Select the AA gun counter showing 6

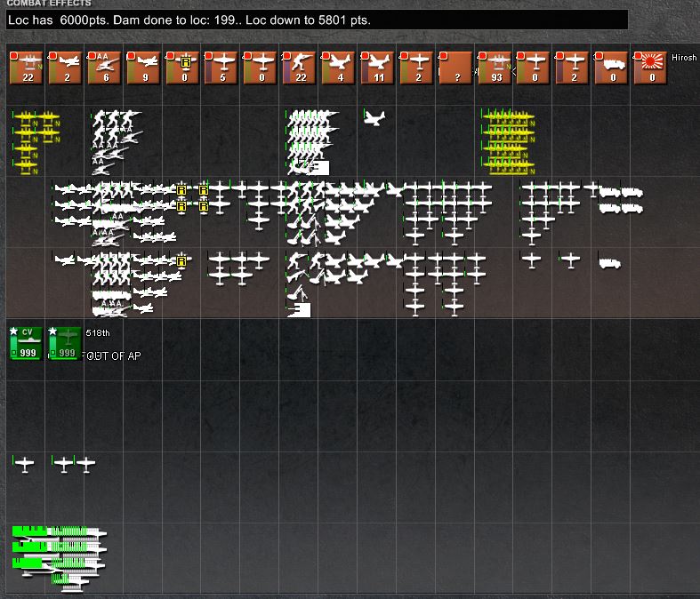[x=104, y=68]
